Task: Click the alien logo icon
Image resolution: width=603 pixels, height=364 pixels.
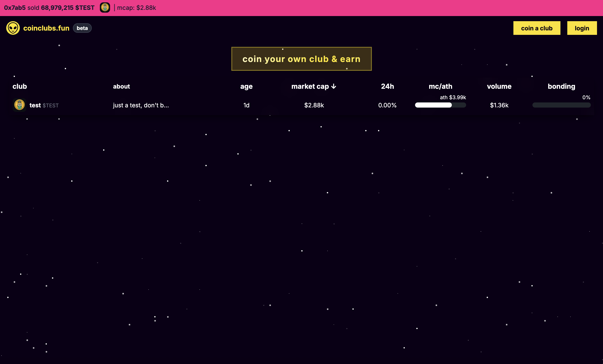Action: (13, 28)
